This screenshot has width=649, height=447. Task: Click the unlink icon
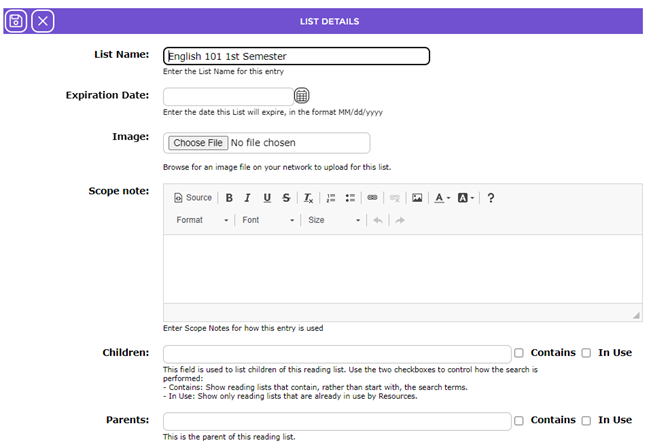tap(394, 198)
